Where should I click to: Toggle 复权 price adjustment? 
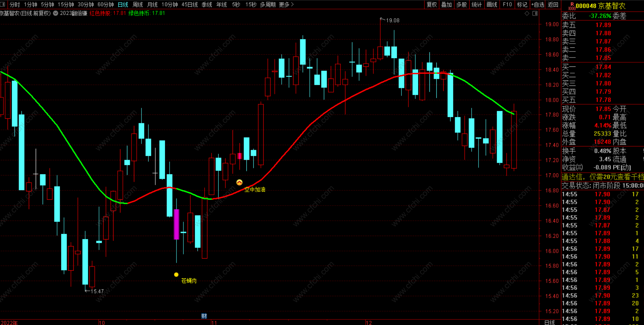(x=431, y=4)
